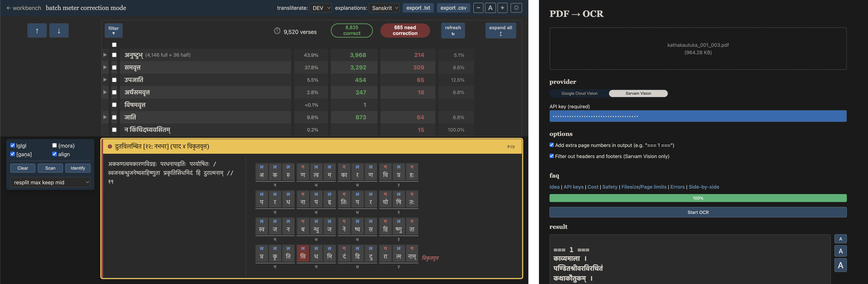Uncheck the align option
This screenshot has width=868, height=284.
(54, 154)
